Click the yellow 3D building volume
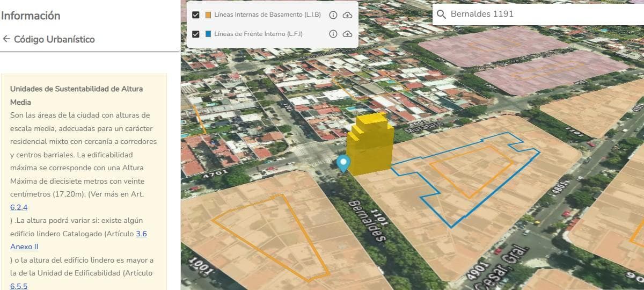644x290 pixels. point(369,145)
